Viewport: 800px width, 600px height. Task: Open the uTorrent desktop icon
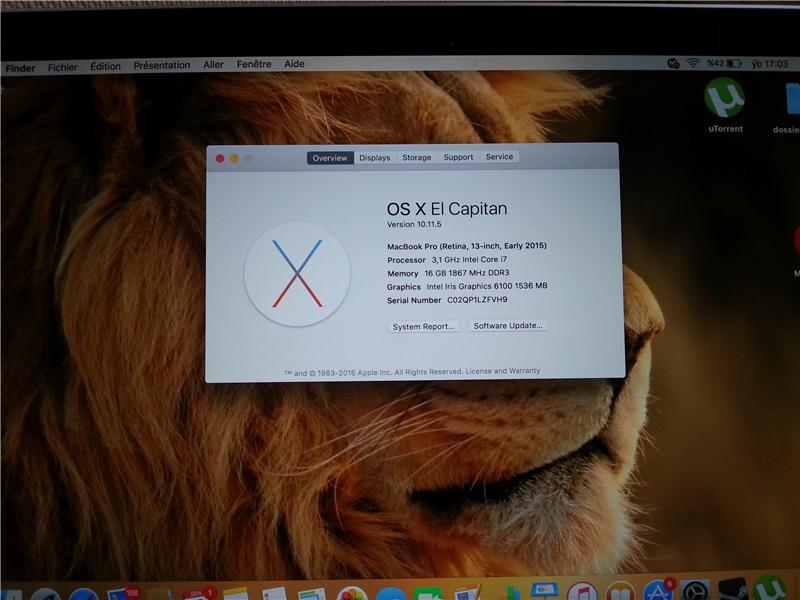pyautogui.click(x=724, y=97)
